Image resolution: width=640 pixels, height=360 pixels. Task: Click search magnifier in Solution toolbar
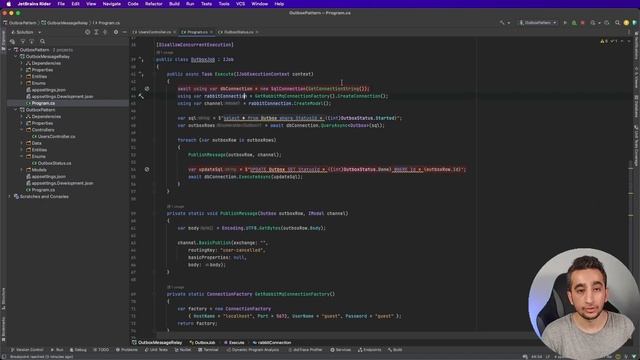42,41
